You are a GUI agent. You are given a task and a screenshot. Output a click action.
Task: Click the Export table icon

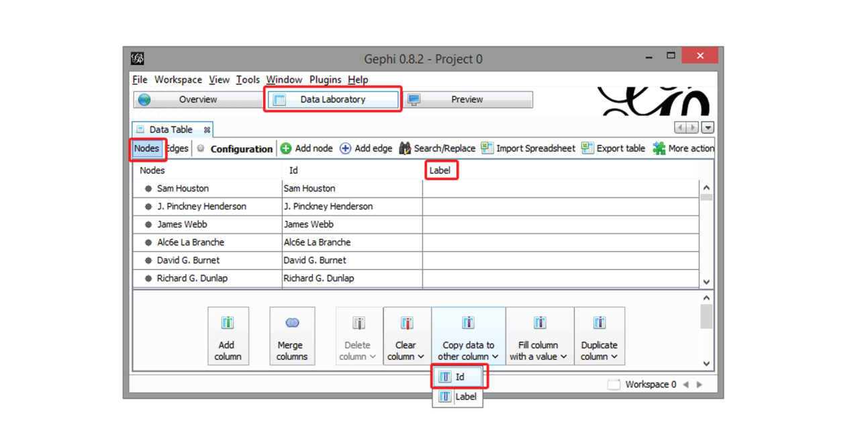tap(587, 148)
